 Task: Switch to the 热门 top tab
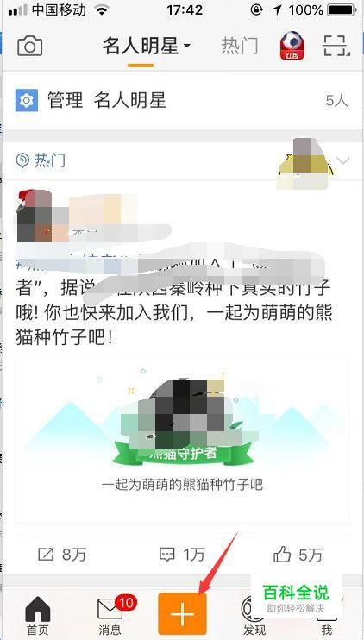[x=240, y=46]
